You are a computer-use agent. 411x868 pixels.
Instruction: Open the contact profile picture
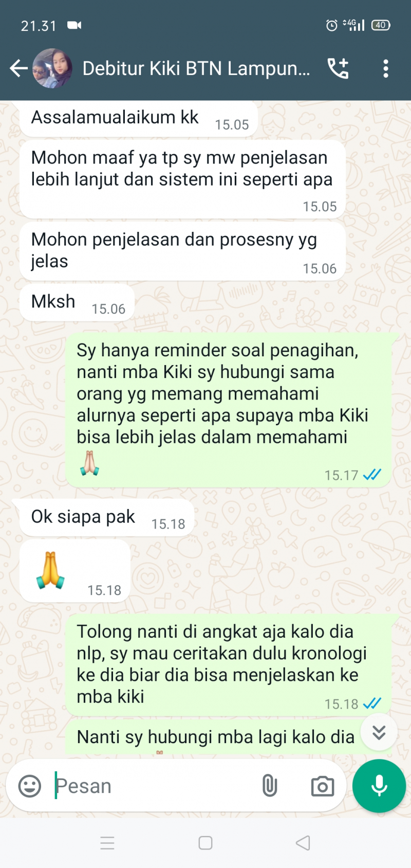coord(52,68)
